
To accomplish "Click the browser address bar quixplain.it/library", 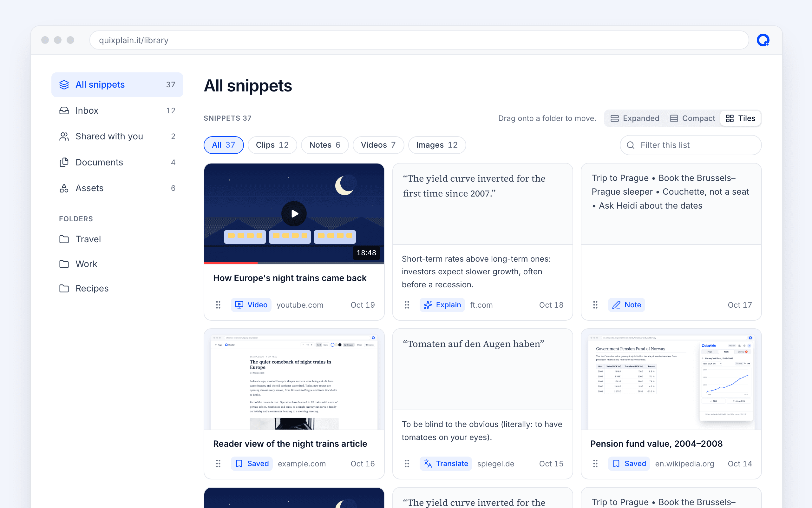I will click(419, 40).
